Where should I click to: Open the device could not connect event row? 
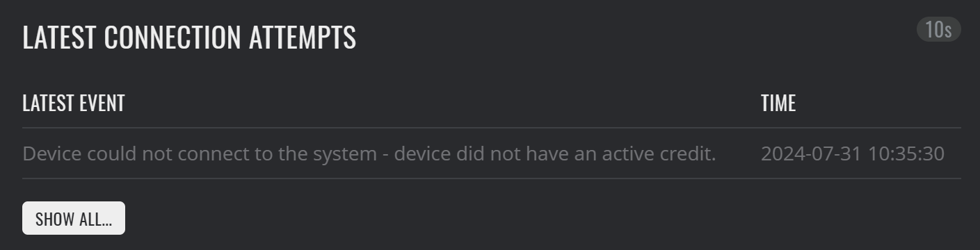(491, 153)
